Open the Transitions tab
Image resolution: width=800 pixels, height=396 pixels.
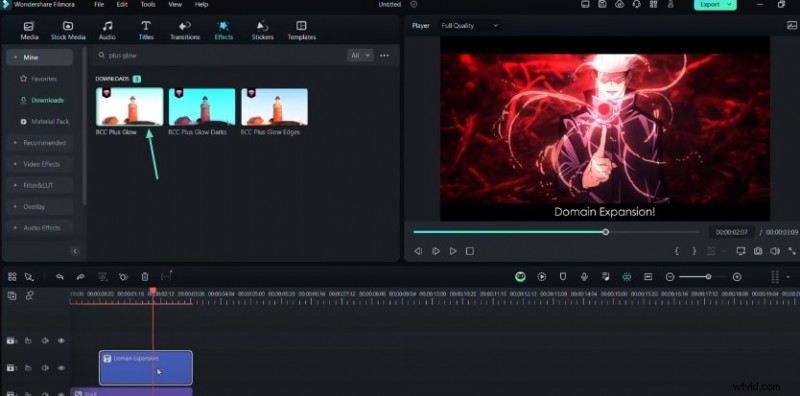pos(185,31)
